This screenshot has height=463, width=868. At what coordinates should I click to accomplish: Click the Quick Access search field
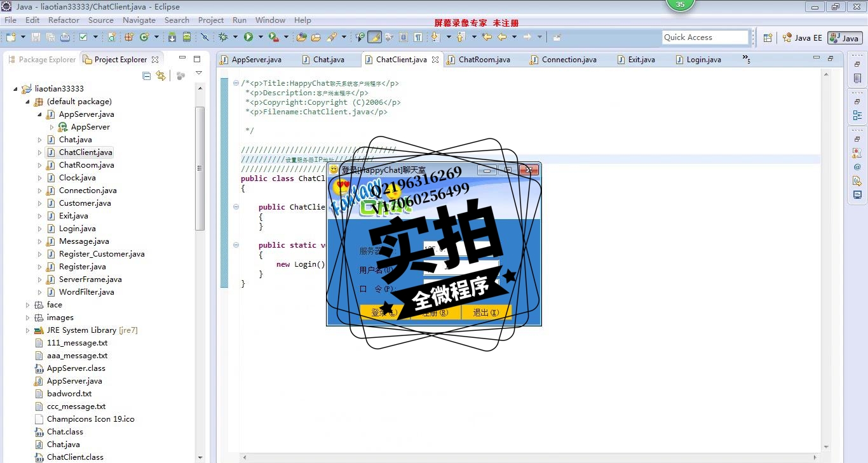pyautogui.click(x=705, y=37)
